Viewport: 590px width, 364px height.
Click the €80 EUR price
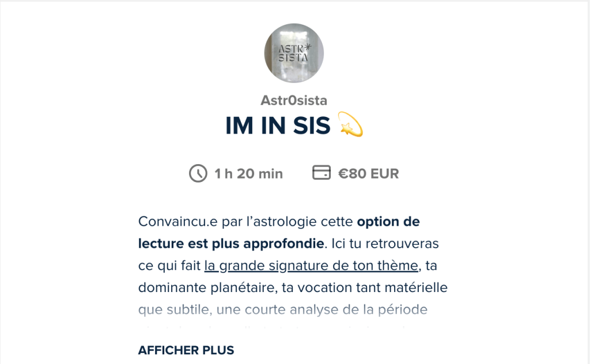click(x=368, y=173)
